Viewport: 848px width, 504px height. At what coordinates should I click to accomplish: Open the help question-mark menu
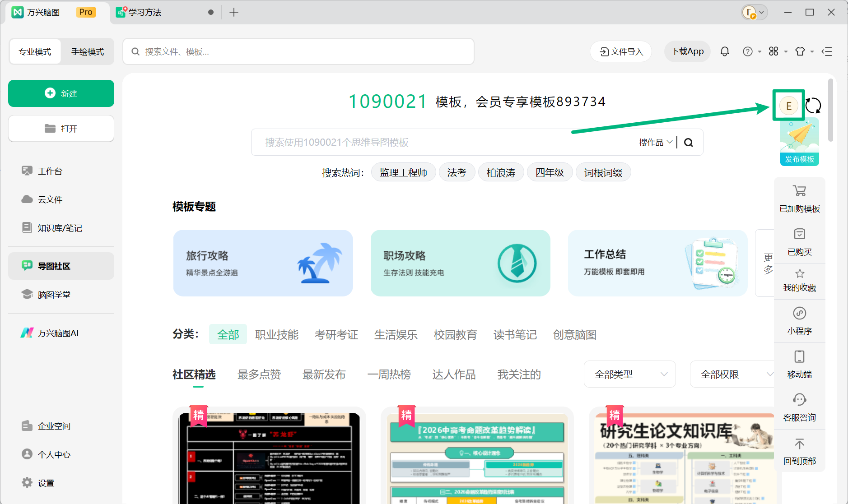(748, 51)
